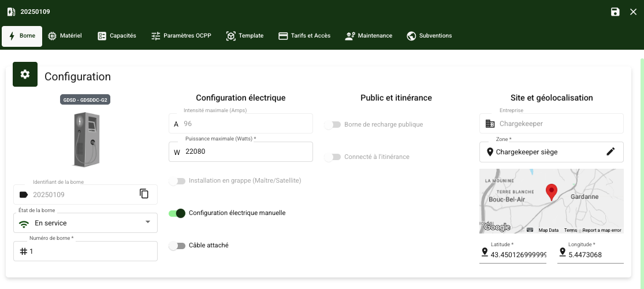Click the charging station image

click(85, 139)
